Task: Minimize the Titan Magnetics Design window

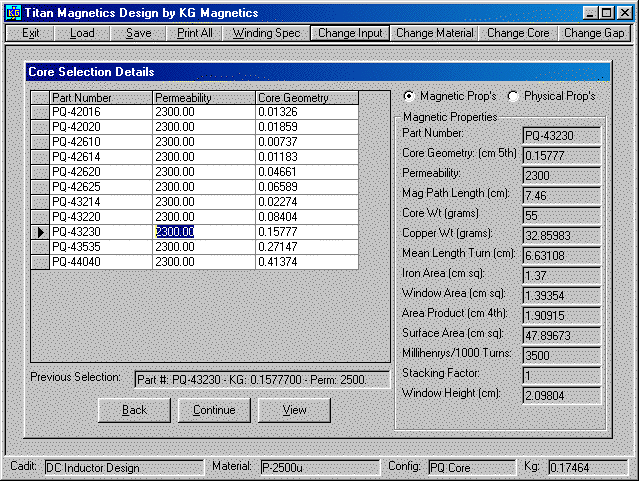Action: (x=591, y=13)
